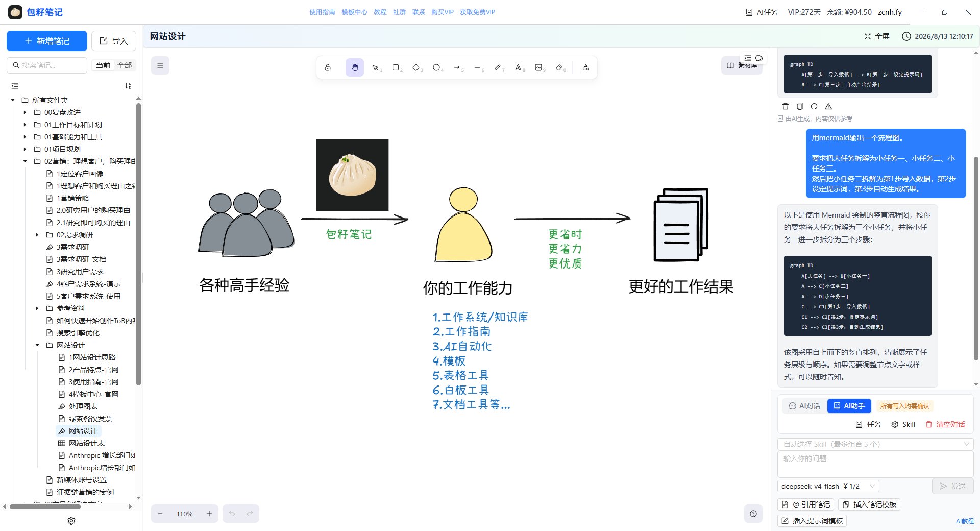Viewport: 980px width, 531px height.
Task: Open the more shapes tool menu
Action: tap(586, 67)
